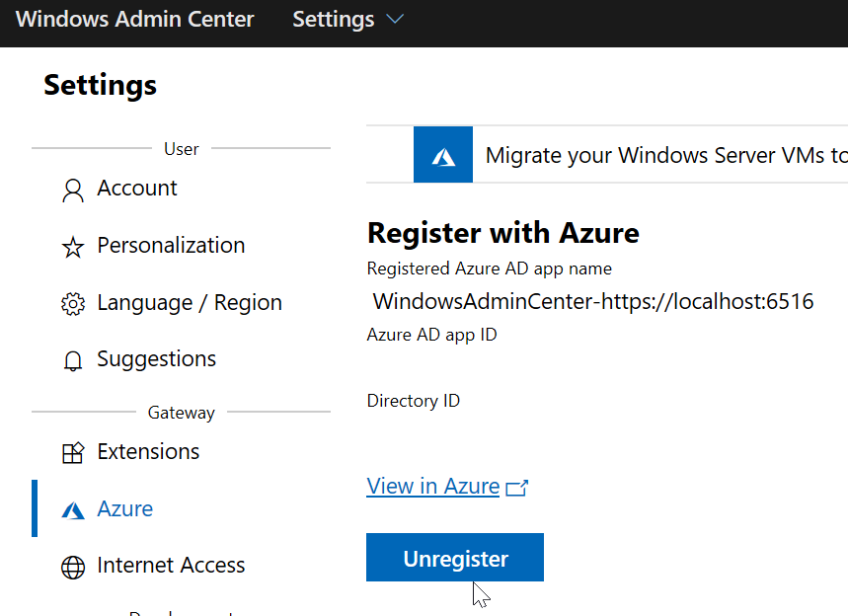Click the Internet Access globe icon

pyautogui.click(x=73, y=567)
